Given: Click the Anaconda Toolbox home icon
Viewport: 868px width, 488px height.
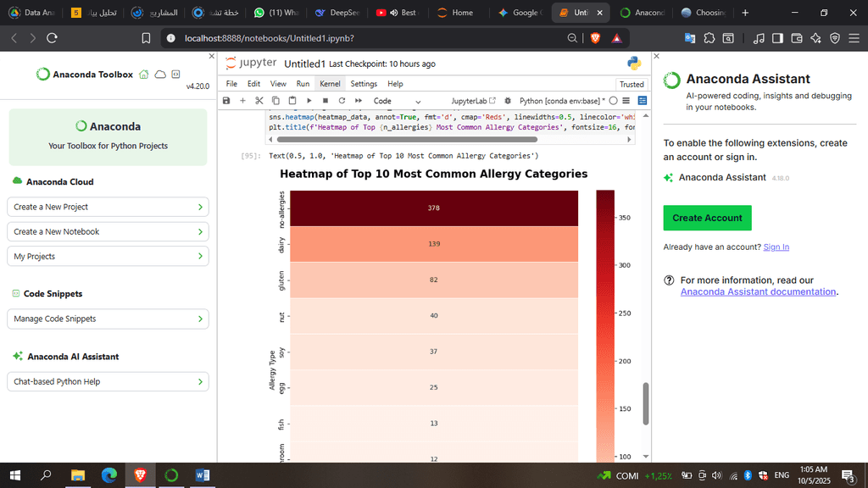Looking at the screenshot, I should 143,75.
